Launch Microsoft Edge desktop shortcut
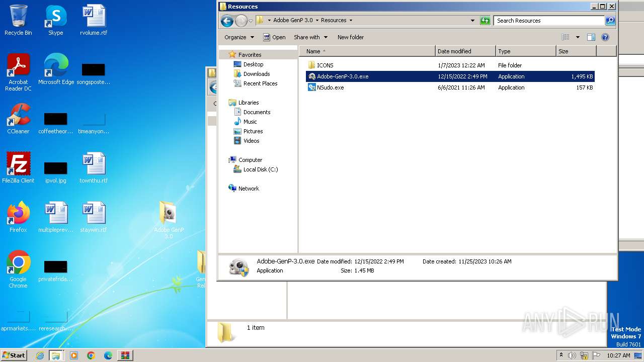This screenshot has width=644, height=362. tap(56, 69)
